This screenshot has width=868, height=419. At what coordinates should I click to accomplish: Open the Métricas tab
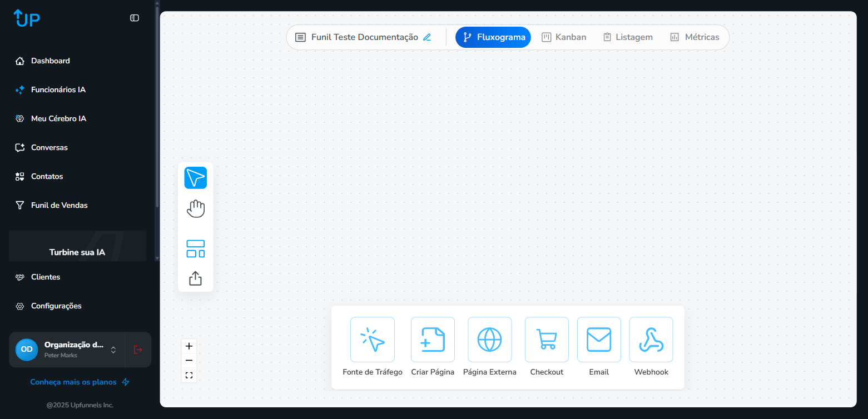(x=695, y=37)
